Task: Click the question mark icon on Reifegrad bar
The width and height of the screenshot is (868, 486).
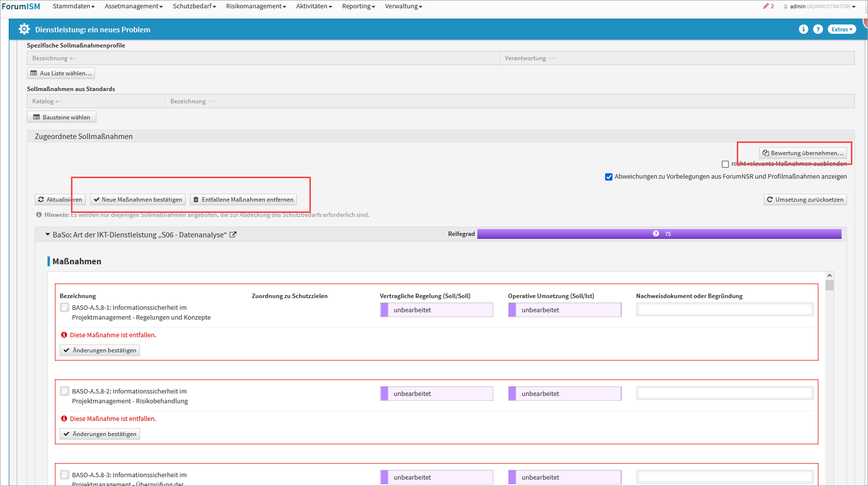Action: pyautogui.click(x=656, y=234)
